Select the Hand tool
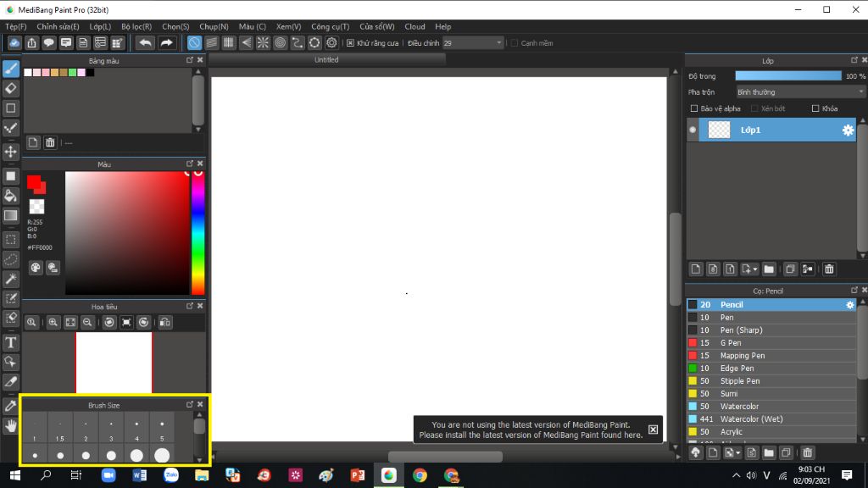Image resolution: width=868 pixels, height=488 pixels. [x=11, y=425]
